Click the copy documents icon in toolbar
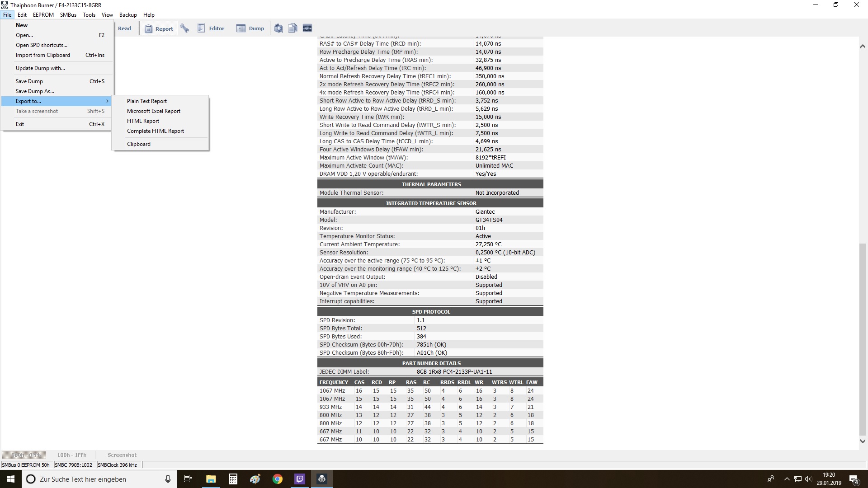Viewport: 868px width, 488px height. 292,28
